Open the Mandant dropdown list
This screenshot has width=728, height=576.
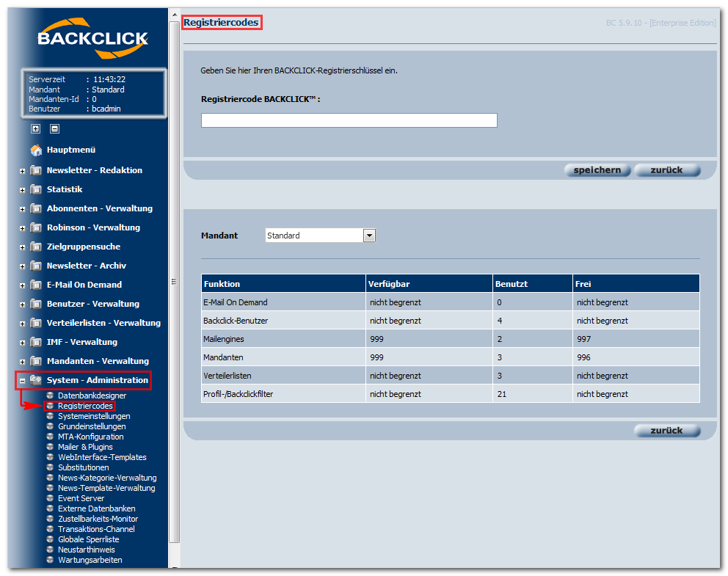click(x=369, y=236)
